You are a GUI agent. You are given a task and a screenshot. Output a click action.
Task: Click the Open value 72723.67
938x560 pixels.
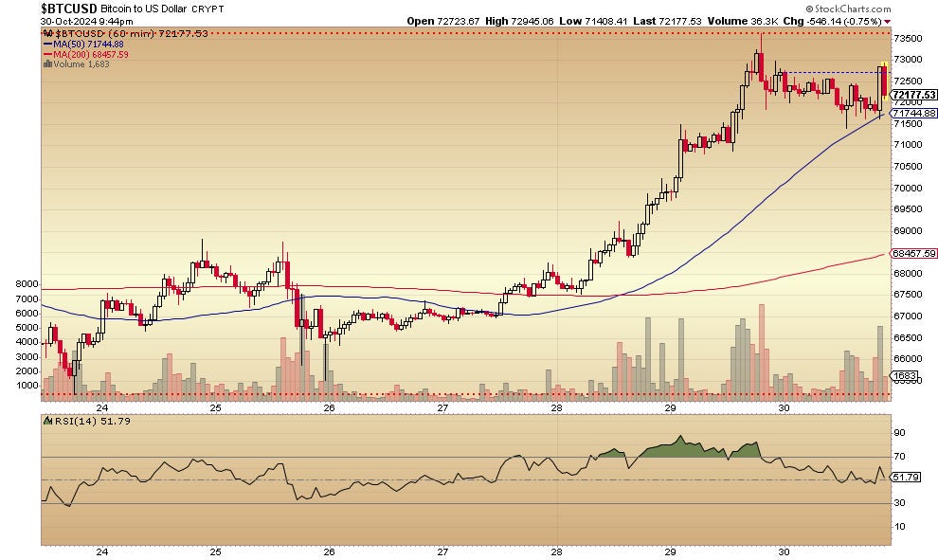click(459, 21)
